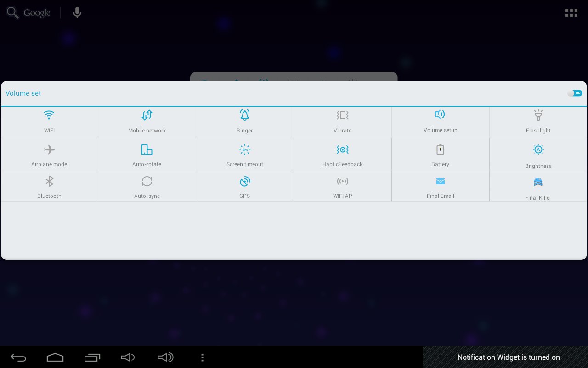Tap the Back navigation button
Screen dimensions: 588x368
[18, 357]
